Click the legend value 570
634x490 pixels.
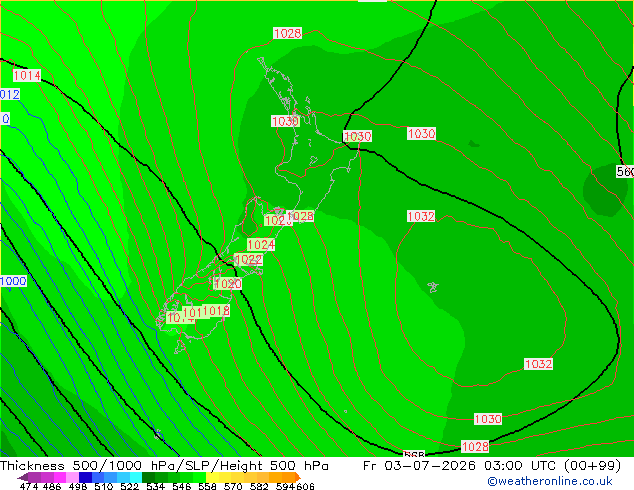coord(233,486)
